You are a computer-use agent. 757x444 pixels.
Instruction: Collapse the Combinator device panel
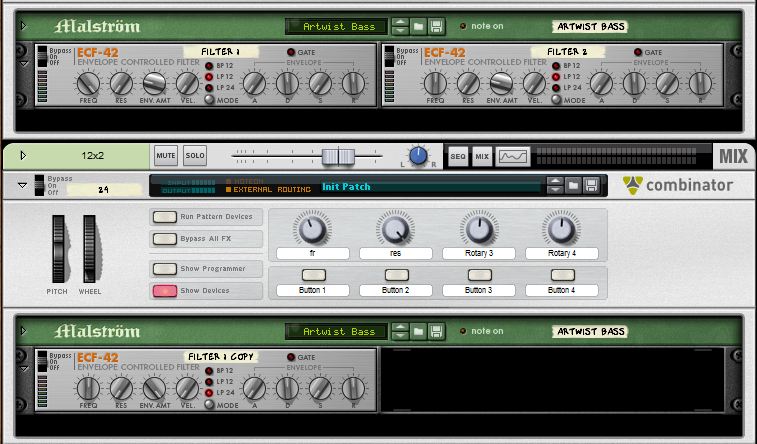[22, 185]
